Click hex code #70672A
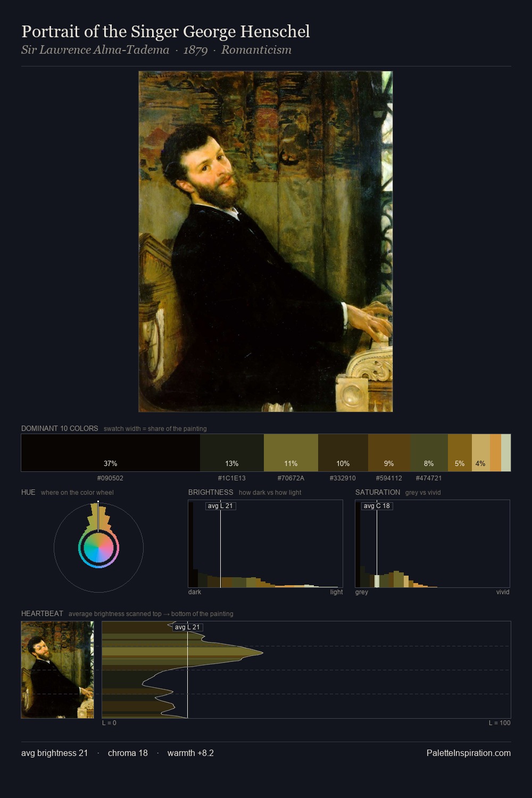Image resolution: width=532 pixels, height=798 pixels. (291, 478)
